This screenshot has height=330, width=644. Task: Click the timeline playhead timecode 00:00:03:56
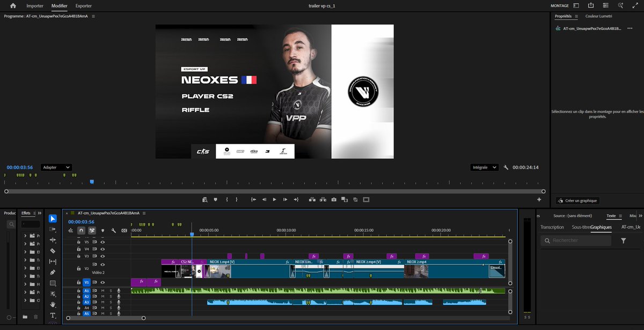click(x=81, y=222)
